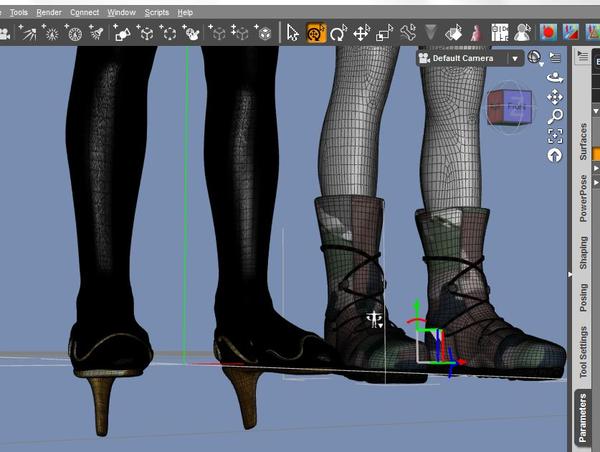Open the Render menu
Screen dimensions: 600x452
click(48, 12)
